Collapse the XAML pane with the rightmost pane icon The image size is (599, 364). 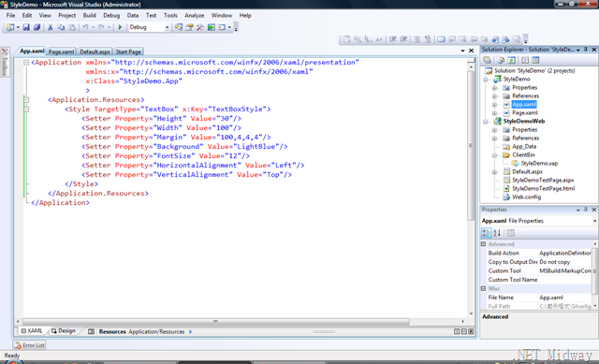coord(471,331)
